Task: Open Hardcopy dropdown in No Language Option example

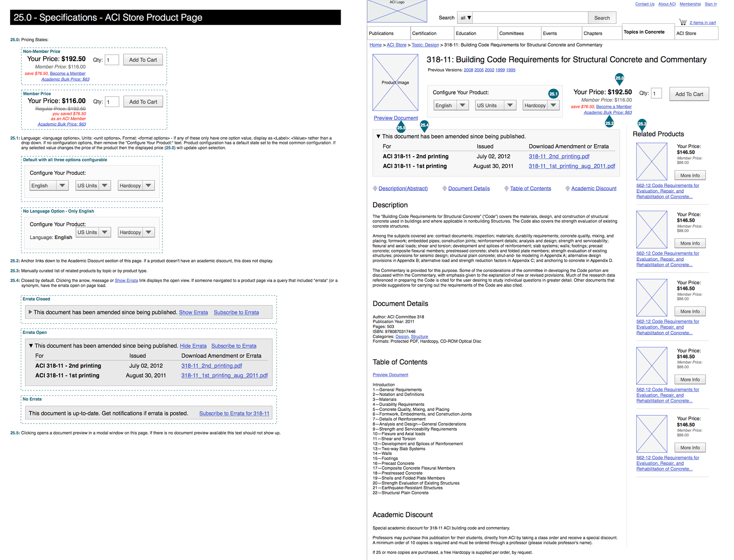Action: 136,232
